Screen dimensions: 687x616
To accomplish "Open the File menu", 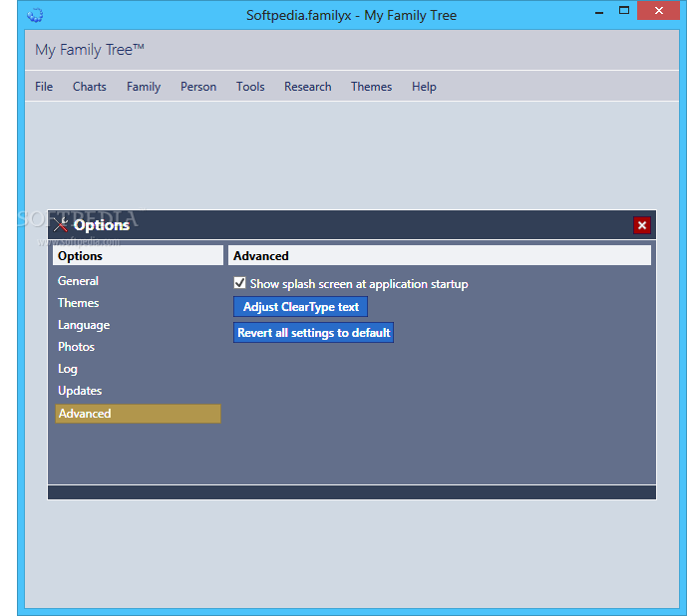I will [x=44, y=87].
